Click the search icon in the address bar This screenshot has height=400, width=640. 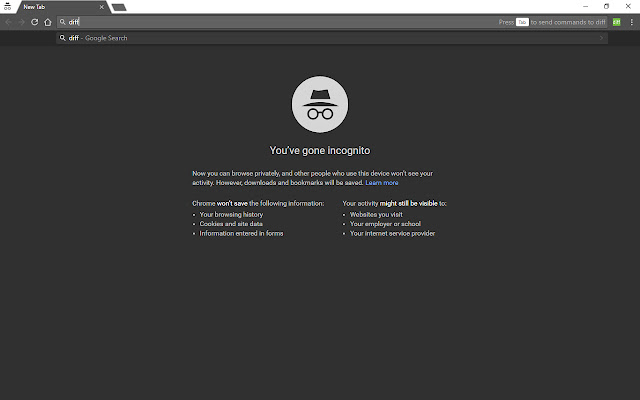(62, 22)
